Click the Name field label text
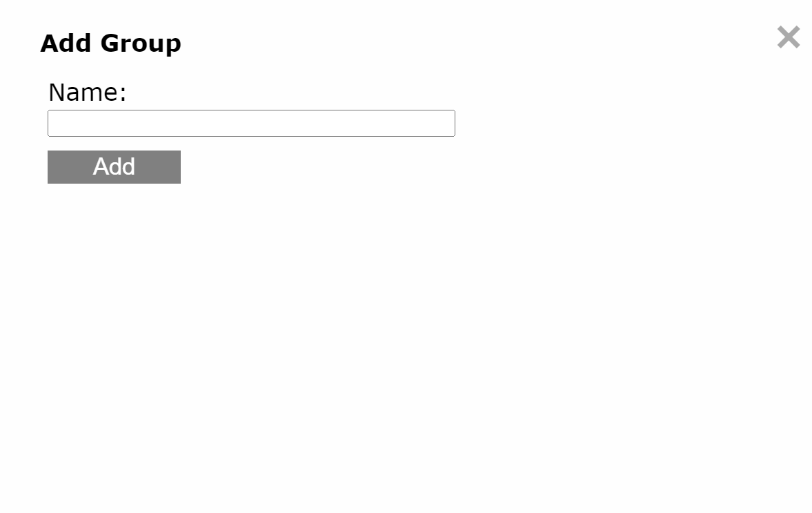This screenshot has width=812, height=513. pyautogui.click(x=88, y=93)
